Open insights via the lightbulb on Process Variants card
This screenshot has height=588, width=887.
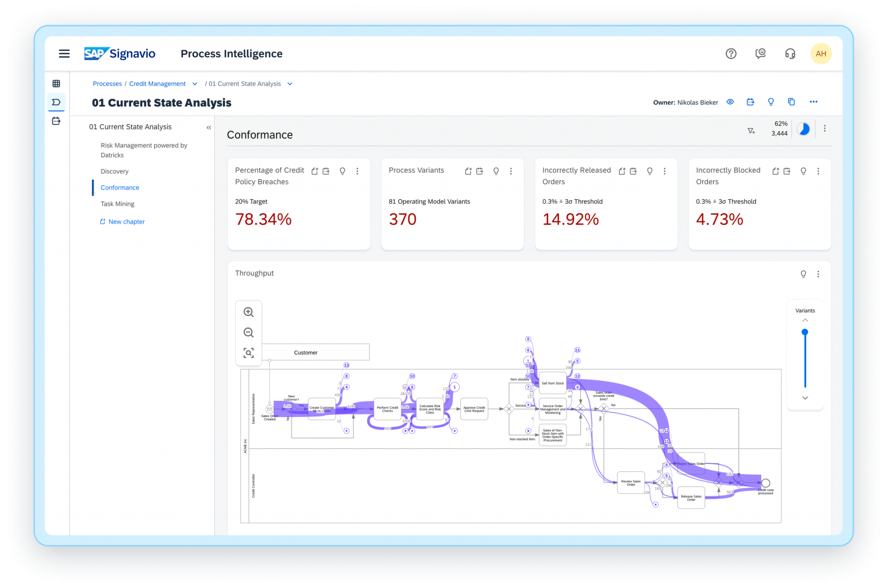click(x=495, y=171)
